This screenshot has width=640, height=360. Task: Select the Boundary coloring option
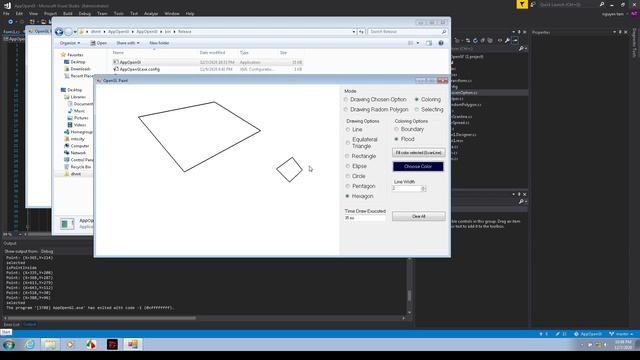pyautogui.click(x=409, y=129)
